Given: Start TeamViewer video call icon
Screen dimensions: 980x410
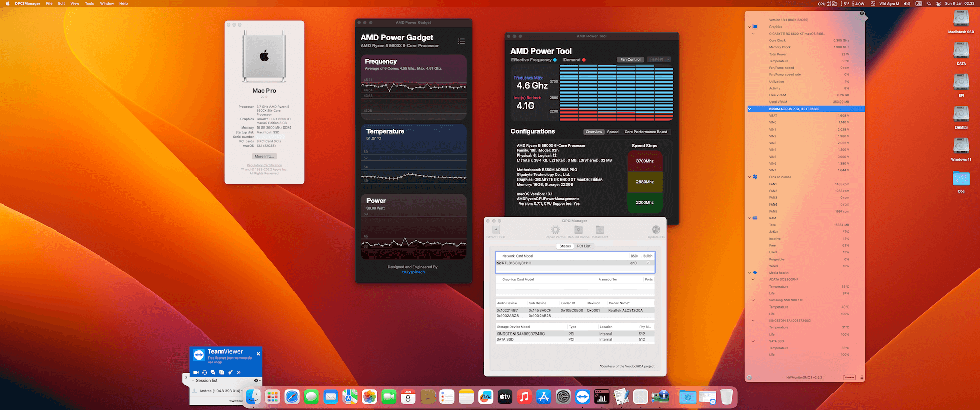Looking at the screenshot, I should click(x=196, y=372).
